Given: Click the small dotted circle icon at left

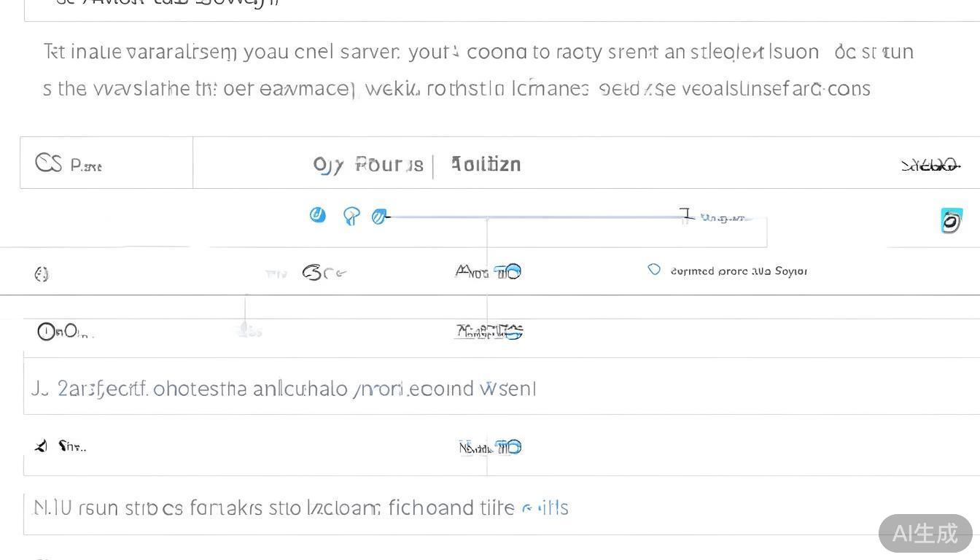Looking at the screenshot, I should point(42,273).
